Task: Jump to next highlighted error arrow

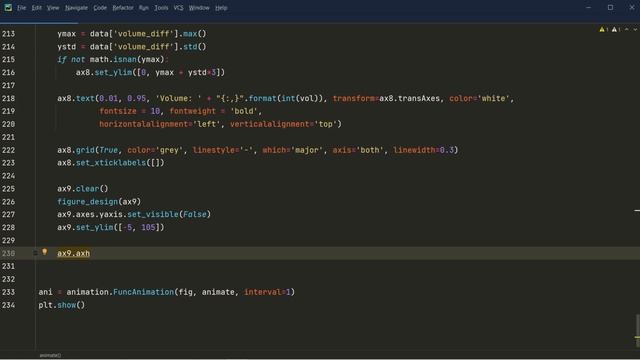Action: pos(635,29)
